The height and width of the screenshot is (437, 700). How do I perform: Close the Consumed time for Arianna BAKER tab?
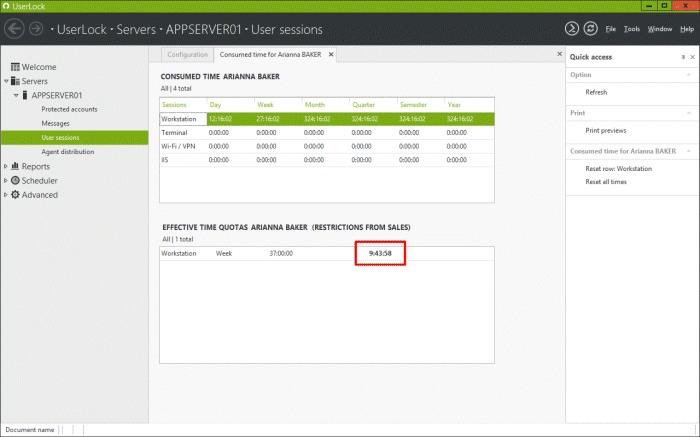point(331,54)
